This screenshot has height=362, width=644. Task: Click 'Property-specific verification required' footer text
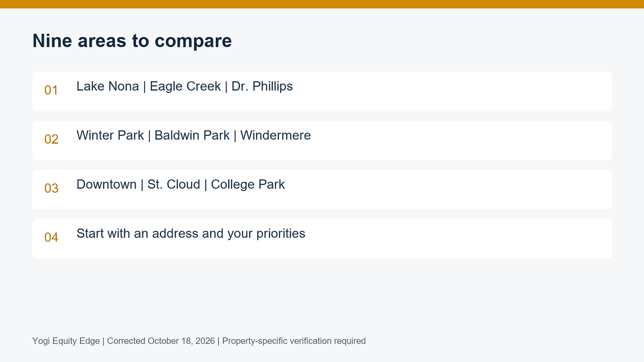tap(294, 341)
